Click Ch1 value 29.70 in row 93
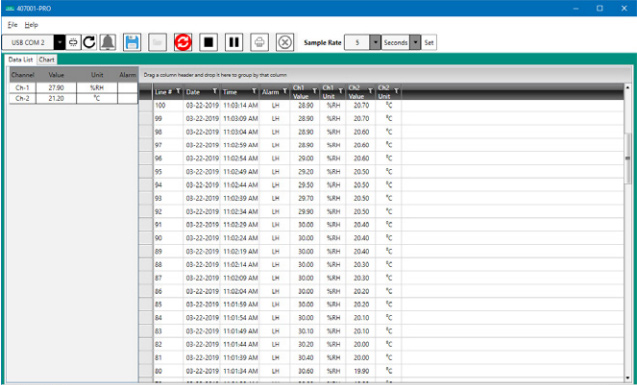 (306, 198)
